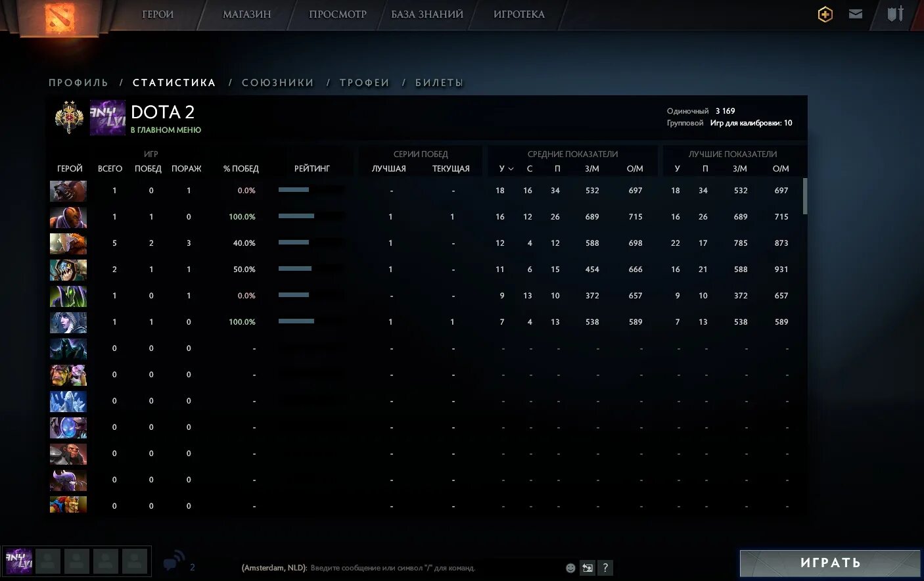The height and width of the screenshot is (581, 924).
Task: Open the ПРОСМОТР top menu
Action: click(338, 14)
